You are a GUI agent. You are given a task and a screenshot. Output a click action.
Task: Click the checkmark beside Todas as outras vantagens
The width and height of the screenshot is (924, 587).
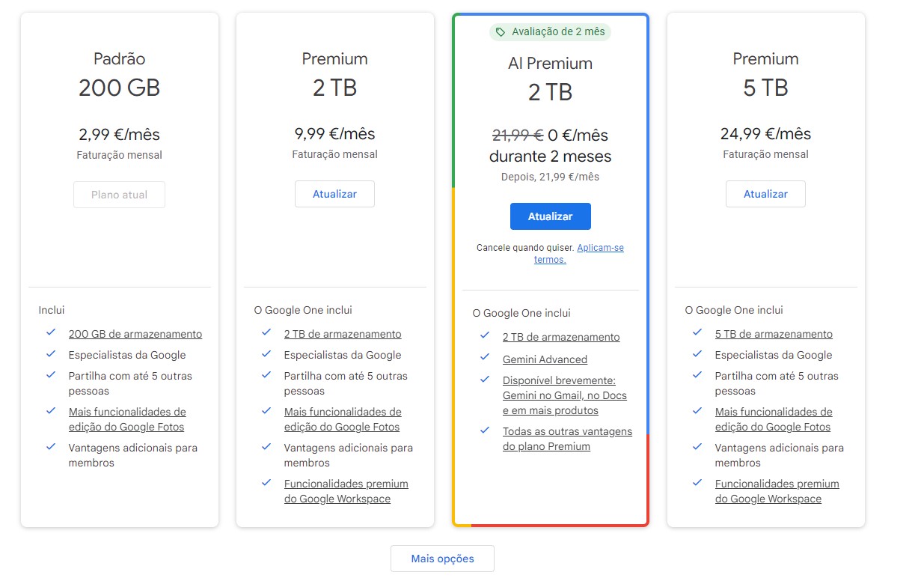(x=486, y=431)
